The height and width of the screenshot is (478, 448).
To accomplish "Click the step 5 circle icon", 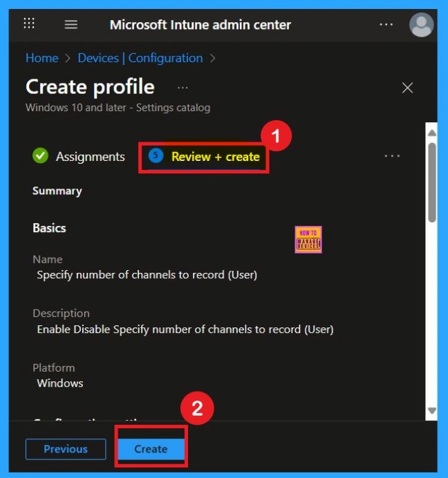I will (156, 155).
